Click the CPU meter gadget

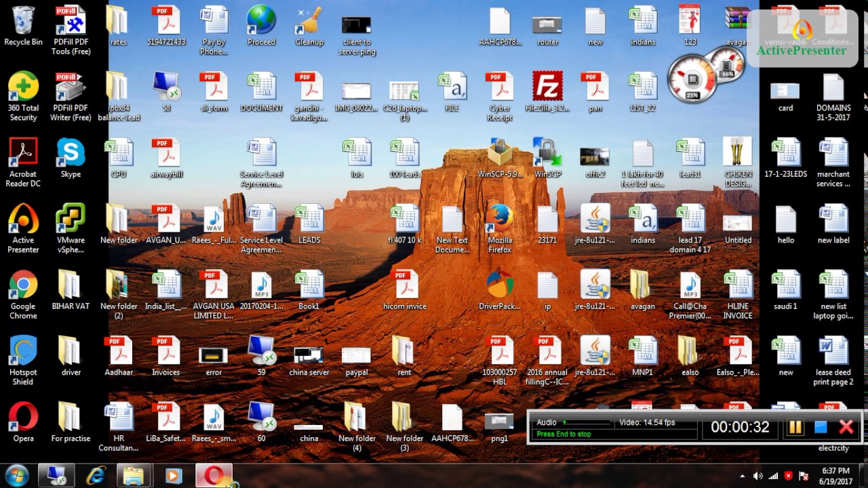tap(692, 78)
